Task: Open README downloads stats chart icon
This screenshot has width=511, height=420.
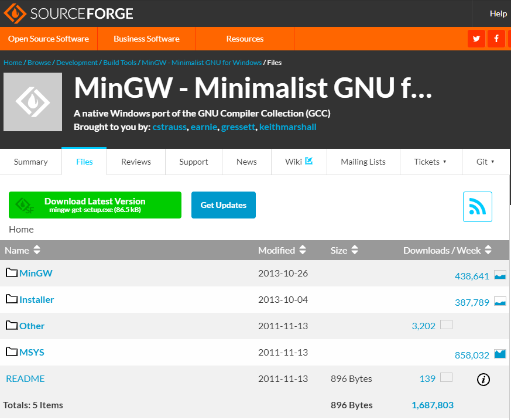Action: click(446, 377)
